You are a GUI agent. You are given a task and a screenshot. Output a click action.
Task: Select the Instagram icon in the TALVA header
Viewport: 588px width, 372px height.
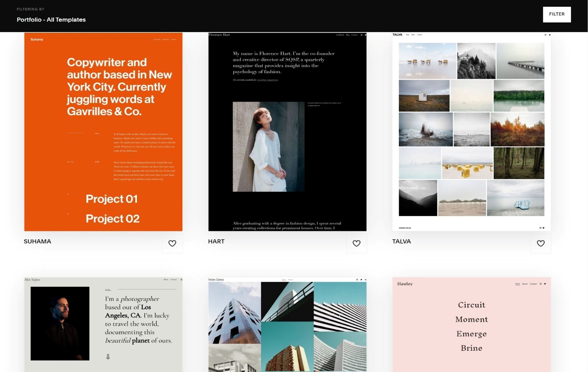point(545,35)
